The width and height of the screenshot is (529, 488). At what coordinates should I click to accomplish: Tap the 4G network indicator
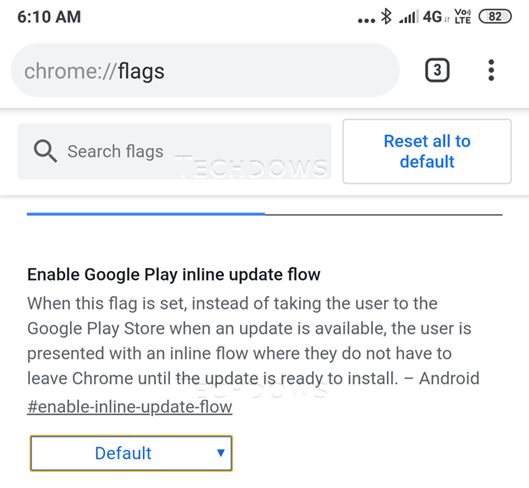coord(433,17)
